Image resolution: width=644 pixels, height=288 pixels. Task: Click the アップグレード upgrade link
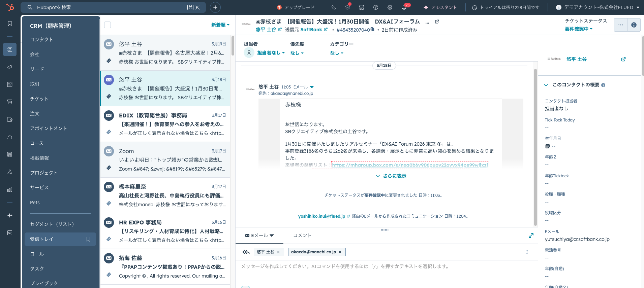click(296, 7)
